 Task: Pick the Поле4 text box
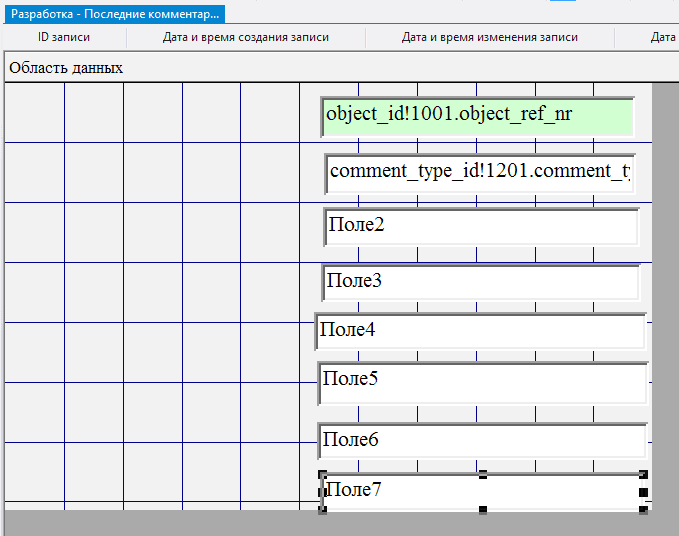(x=481, y=331)
